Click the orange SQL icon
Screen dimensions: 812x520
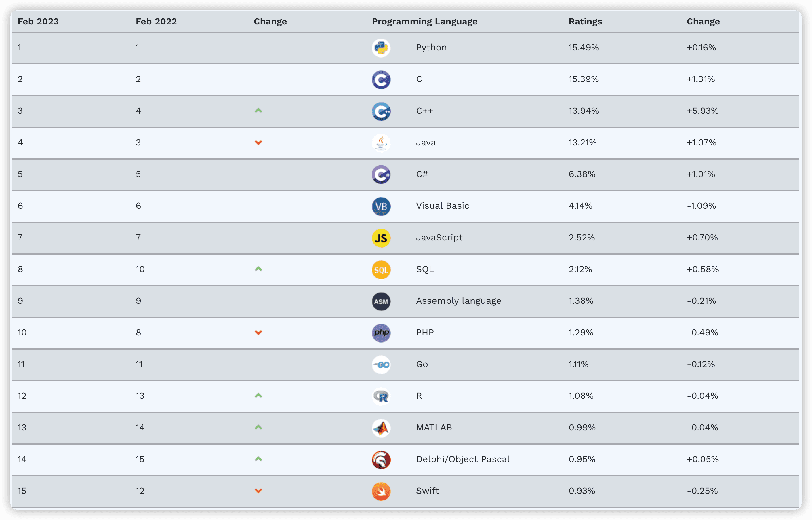point(381,270)
